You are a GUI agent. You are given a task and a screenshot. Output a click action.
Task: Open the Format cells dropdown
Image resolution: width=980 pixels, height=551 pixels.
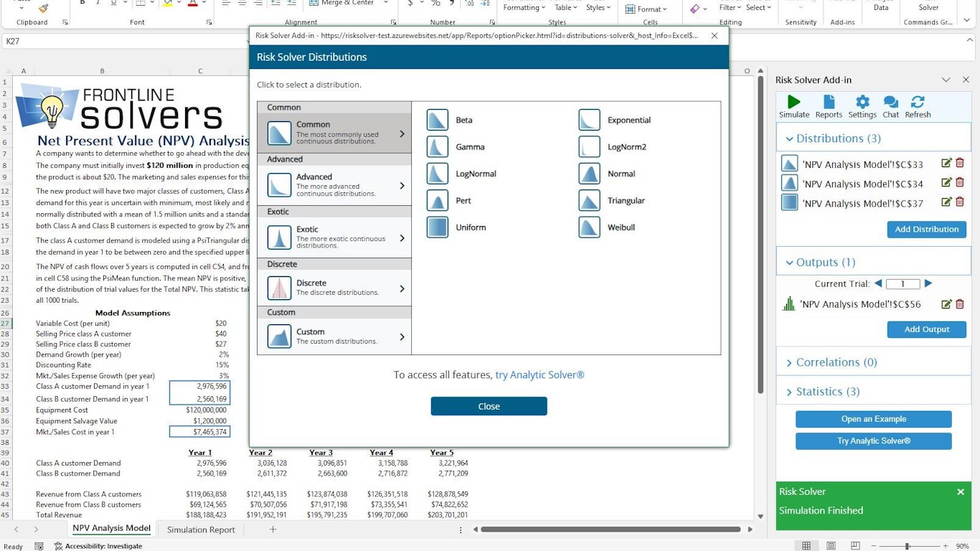coord(645,9)
